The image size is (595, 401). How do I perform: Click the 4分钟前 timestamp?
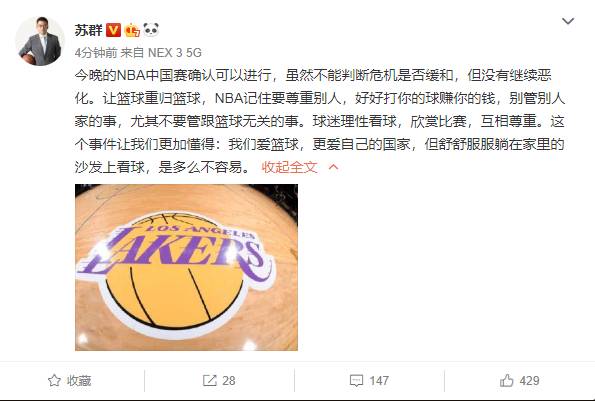tap(96, 53)
